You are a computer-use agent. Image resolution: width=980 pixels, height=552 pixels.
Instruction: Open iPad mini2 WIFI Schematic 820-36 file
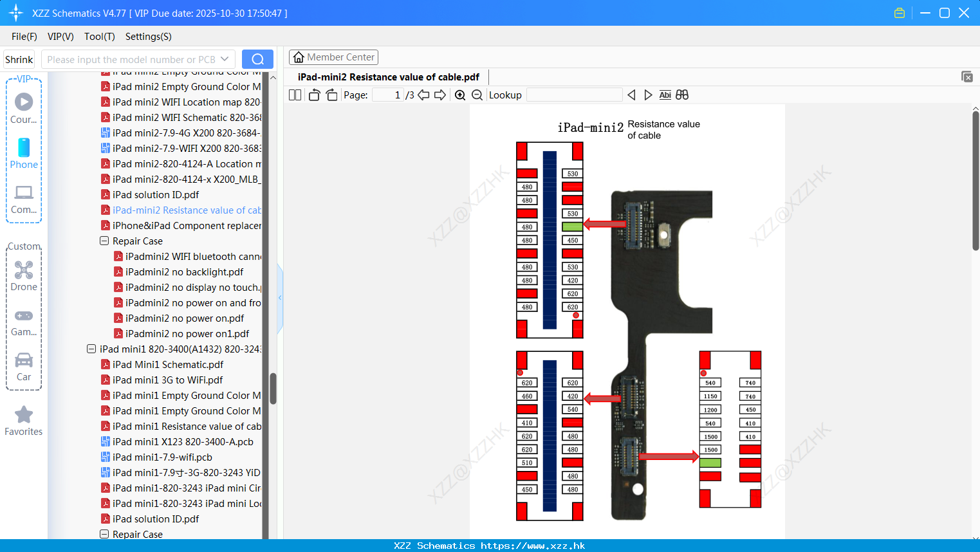[181, 117]
